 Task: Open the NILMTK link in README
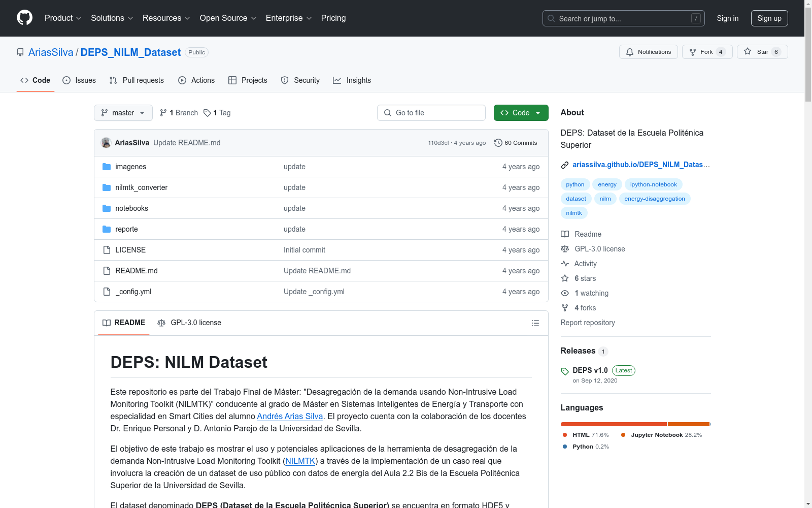[300, 461]
